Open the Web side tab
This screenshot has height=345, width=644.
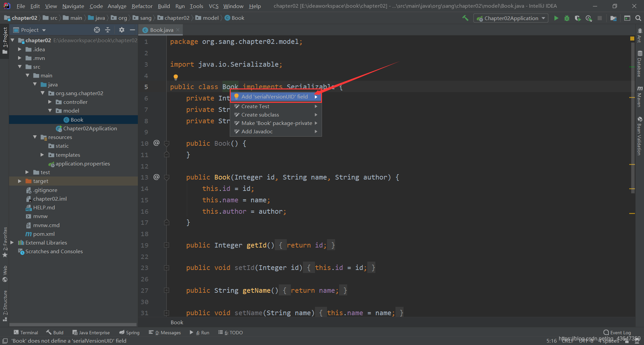[x=5, y=274]
